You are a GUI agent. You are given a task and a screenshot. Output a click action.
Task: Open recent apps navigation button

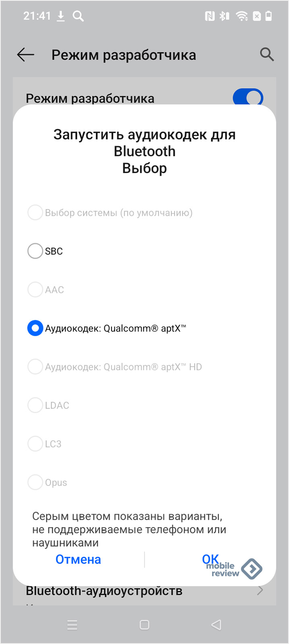click(72, 625)
